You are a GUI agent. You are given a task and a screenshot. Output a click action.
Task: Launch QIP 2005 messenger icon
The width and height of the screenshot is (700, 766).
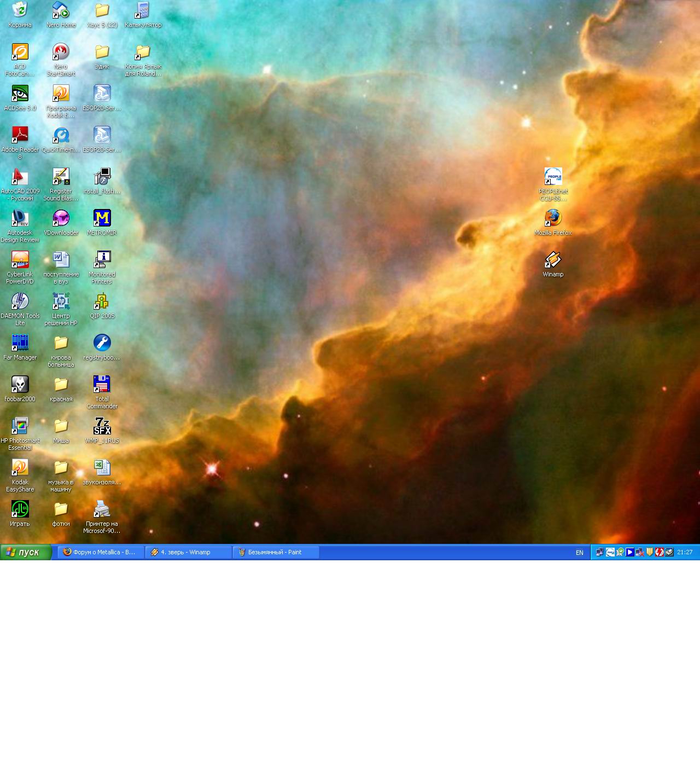point(102,301)
